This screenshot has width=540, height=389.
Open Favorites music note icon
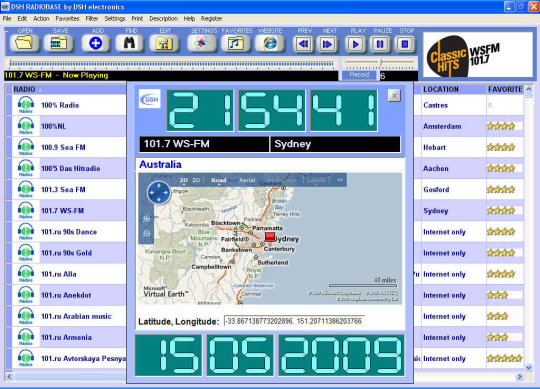pos(236,43)
